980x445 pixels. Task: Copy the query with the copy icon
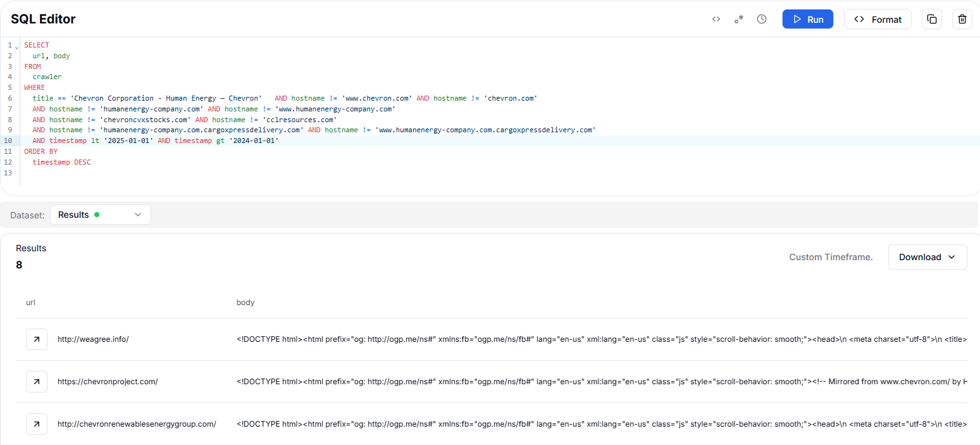click(x=932, y=19)
